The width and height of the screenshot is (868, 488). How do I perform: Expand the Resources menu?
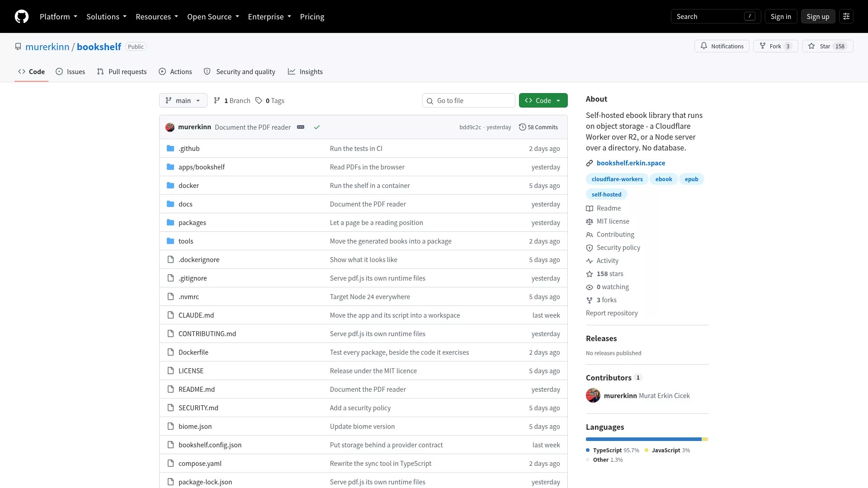pyautogui.click(x=157, y=17)
